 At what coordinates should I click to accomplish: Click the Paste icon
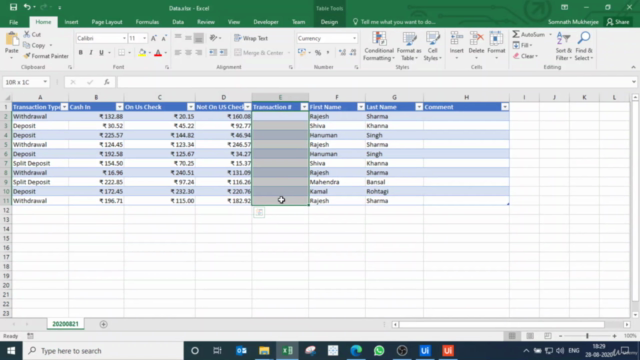pos(11,40)
